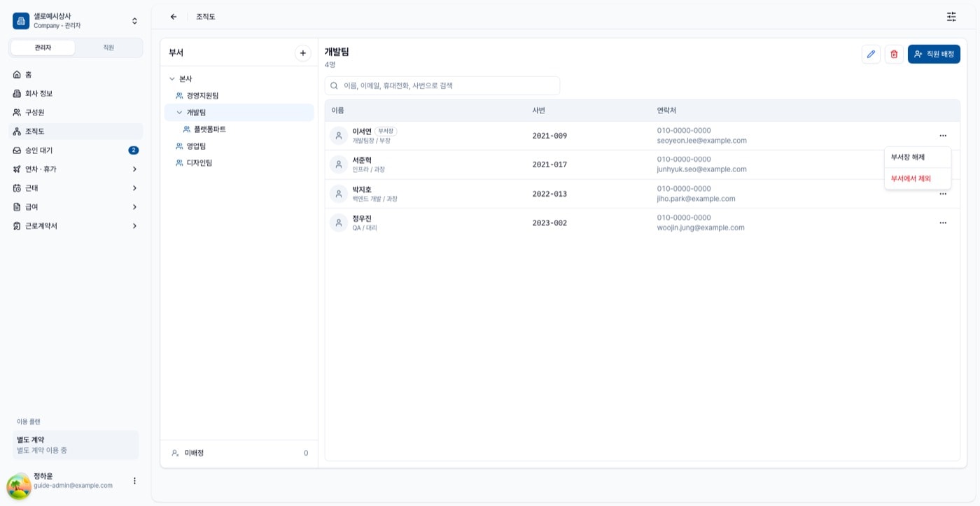Focus the employee search input field
Viewport: 980px width, 506px height.
(x=442, y=85)
